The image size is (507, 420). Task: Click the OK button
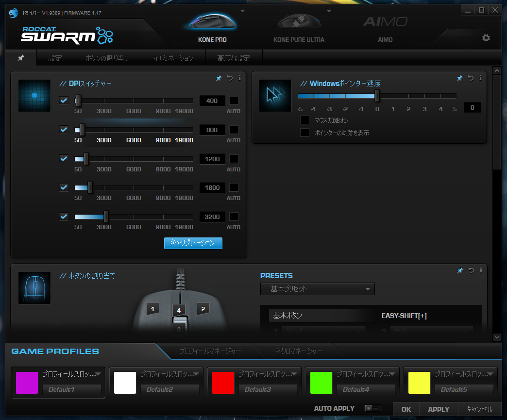point(406,409)
